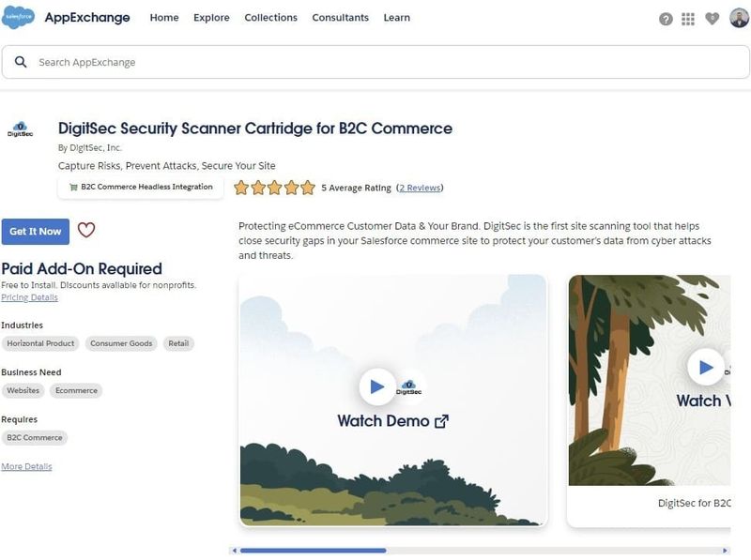Click the Get It Now button
The height and width of the screenshot is (560, 751).
(x=36, y=232)
